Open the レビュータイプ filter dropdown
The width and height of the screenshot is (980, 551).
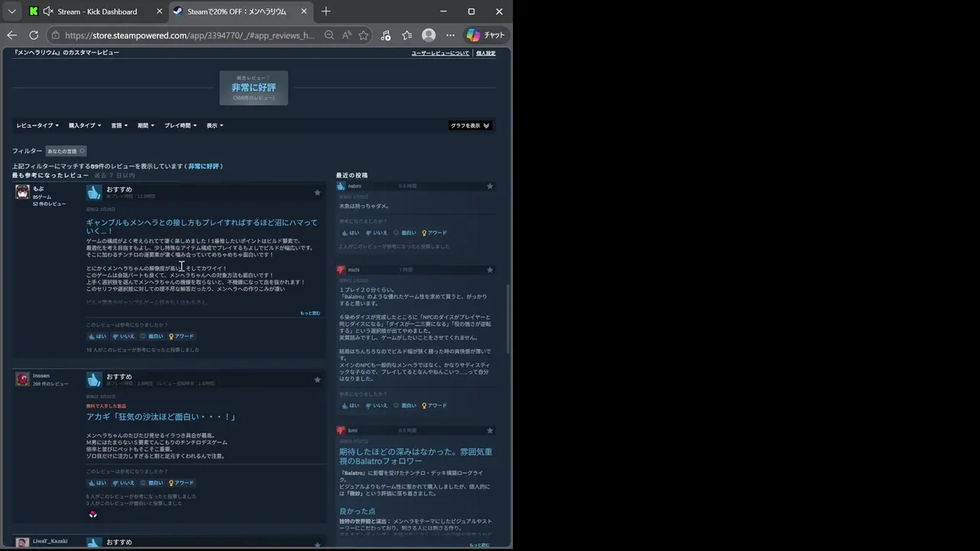38,126
